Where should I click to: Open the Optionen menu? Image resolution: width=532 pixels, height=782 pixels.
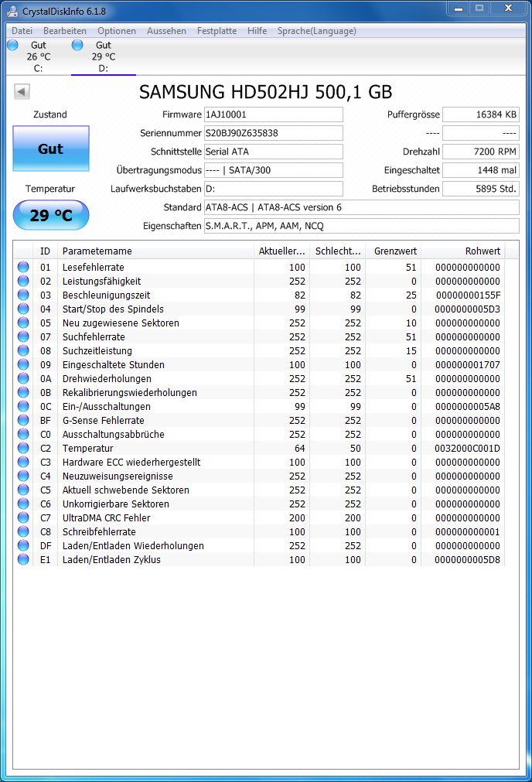117,31
